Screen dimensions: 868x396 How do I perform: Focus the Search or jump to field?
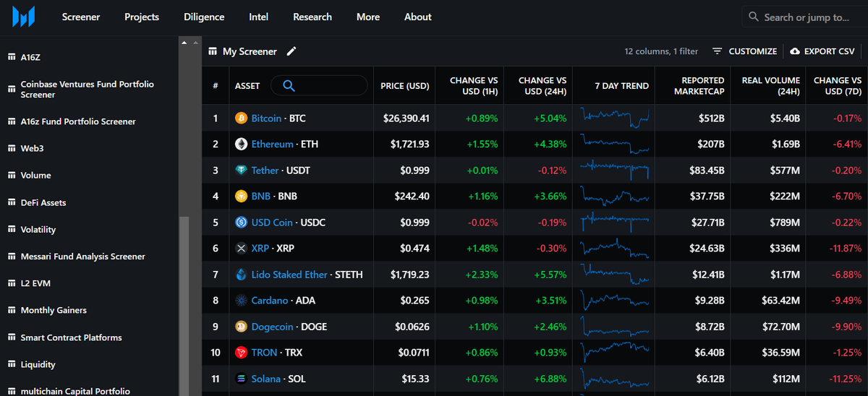[806, 17]
